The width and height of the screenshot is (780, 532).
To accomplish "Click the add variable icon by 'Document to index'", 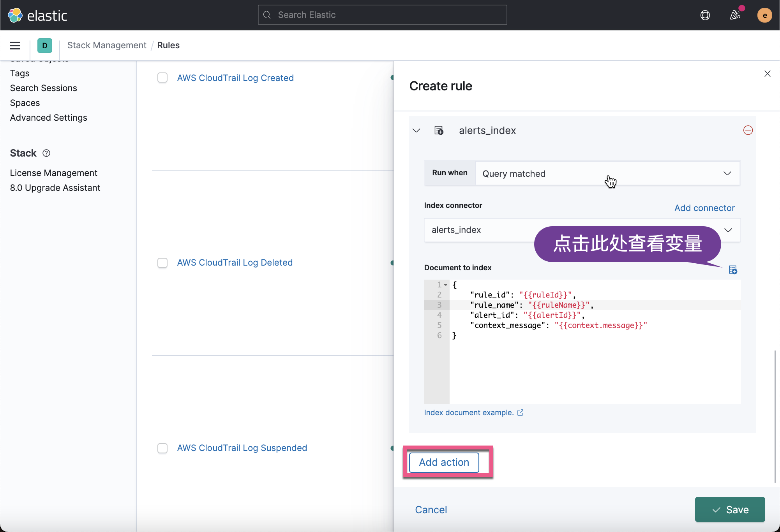I will (733, 270).
